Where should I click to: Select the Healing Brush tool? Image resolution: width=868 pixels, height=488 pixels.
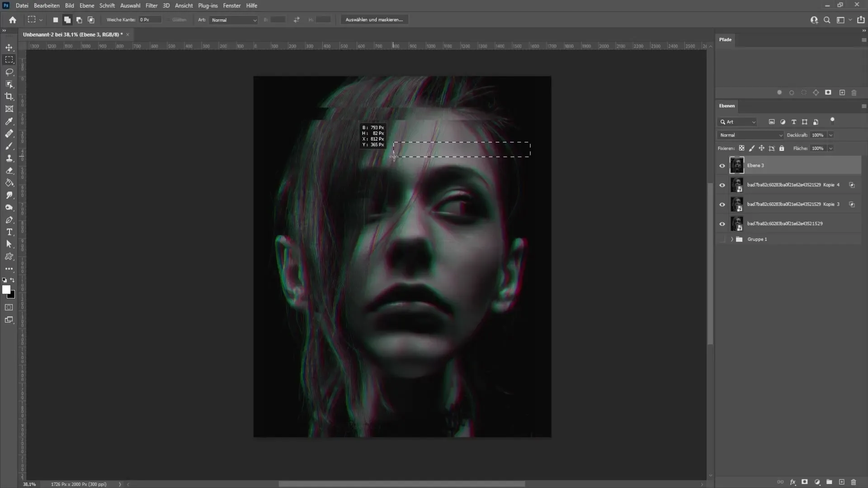(9, 134)
